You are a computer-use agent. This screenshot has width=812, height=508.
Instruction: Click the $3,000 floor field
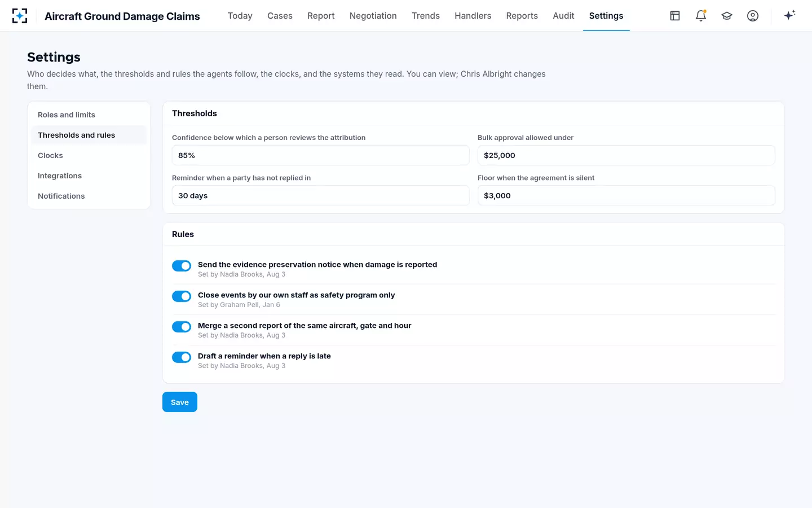(x=626, y=195)
